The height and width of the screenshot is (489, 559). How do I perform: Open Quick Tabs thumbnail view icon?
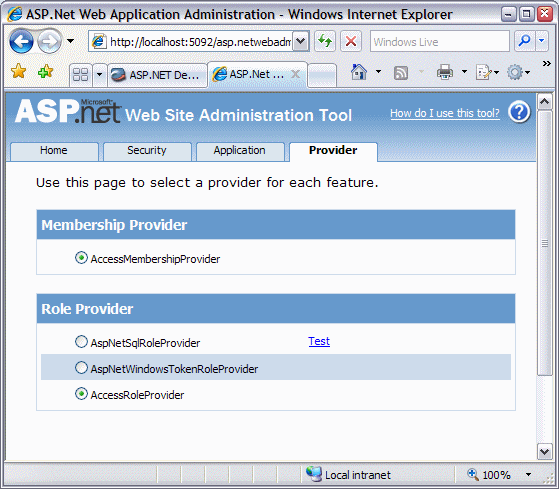[x=81, y=74]
